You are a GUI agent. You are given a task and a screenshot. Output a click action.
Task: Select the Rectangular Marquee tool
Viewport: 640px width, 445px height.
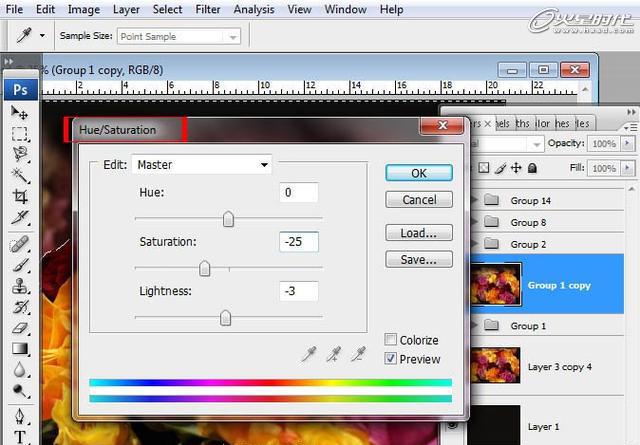coord(19,134)
